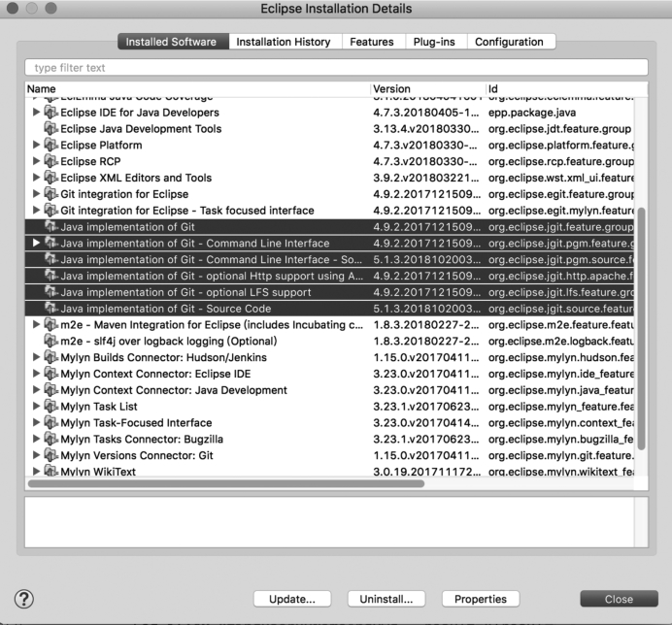Click version 3.23.0.v20170414 of Mylyn Task-Focused Interface
The height and width of the screenshot is (625, 672).
tap(426, 422)
